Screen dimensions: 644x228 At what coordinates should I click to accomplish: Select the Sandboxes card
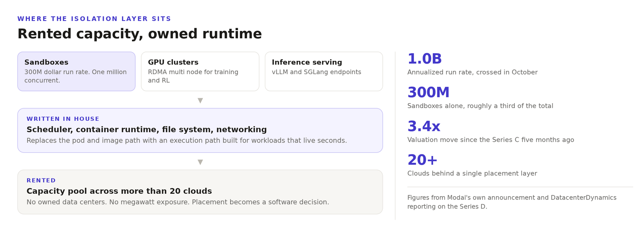coord(76,71)
